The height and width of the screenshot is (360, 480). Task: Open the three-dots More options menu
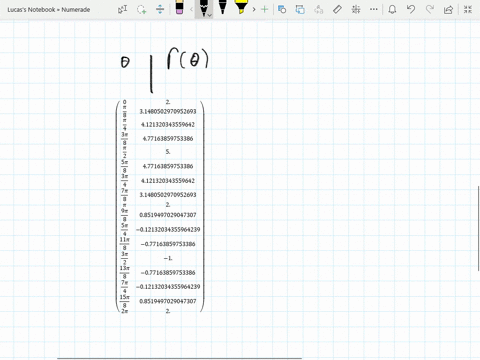pos(374,9)
